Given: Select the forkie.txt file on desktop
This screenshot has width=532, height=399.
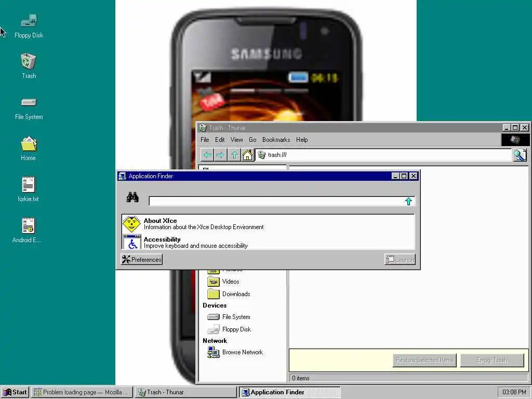Looking at the screenshot, I should [x=28, y=189].
